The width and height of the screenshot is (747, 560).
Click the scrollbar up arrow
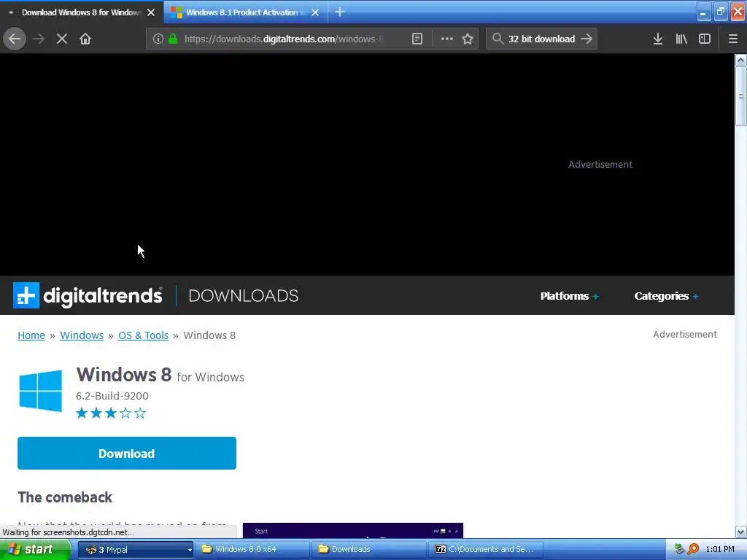click(x=740, y=60)
